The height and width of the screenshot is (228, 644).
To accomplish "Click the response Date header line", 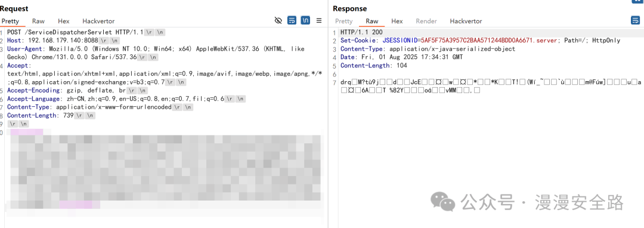I will click(x=402, y=57).
